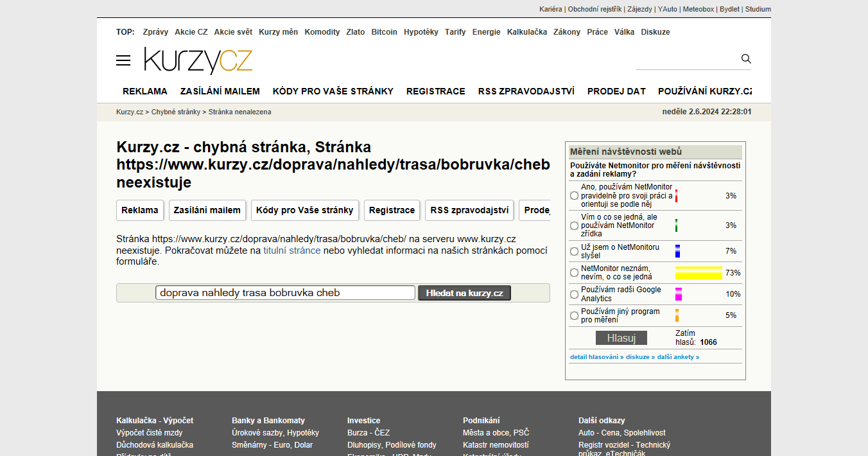Select radio 'Už jsem o NetMonitoru slyšel'
This screenshot has width=868, height=456.
[x=574, y=251]
